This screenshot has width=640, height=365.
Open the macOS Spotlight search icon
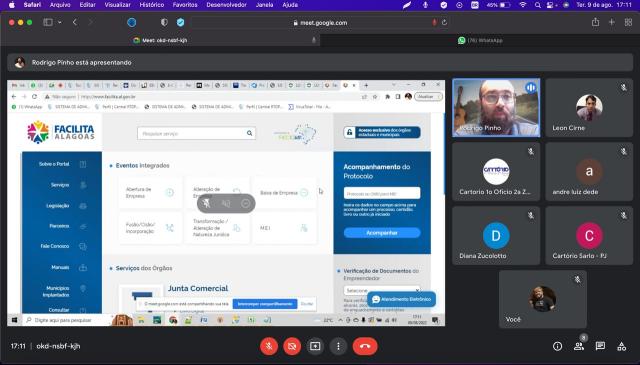(538, 5)
